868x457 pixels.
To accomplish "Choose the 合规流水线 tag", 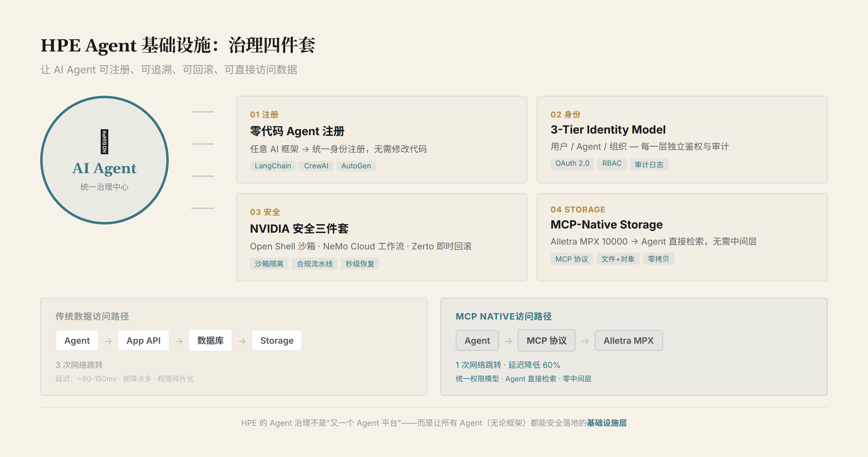I will [x=314, y=264].
